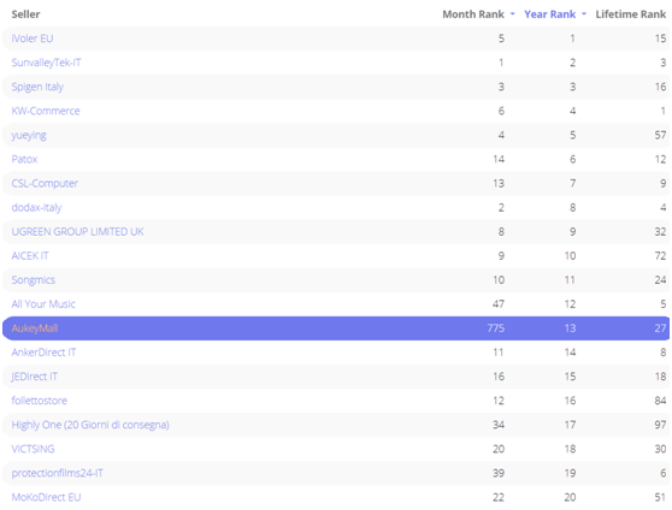The width and height of the screenshot is (672, 510).
Task: Click the Seller column header
Action: tap(26, 14)
